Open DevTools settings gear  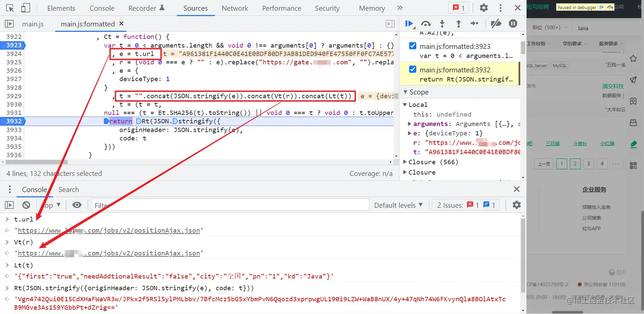[x=484, y=8]
